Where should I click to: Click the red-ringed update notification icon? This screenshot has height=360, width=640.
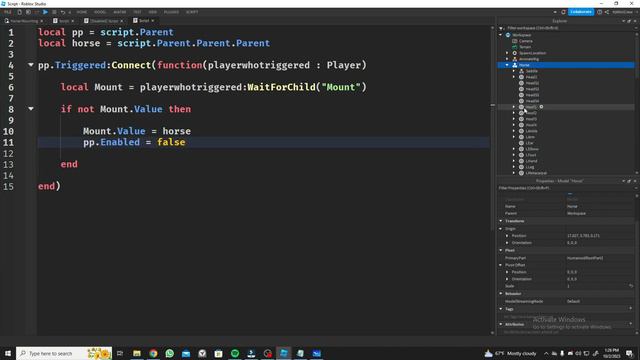point(563,12)
